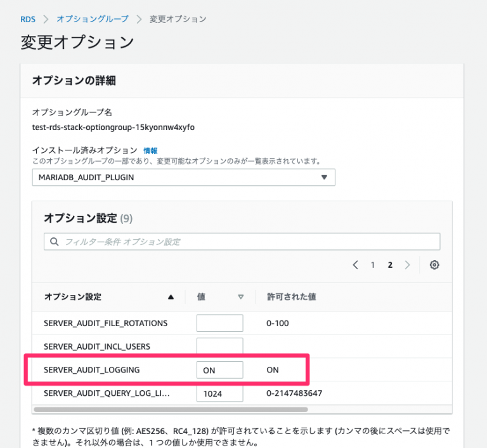487x448 pixels.
Task: Click SERVER_AUDIT_QUERY_LOG_LIMIT value field showing 1024
Action: tap(219, 393)
